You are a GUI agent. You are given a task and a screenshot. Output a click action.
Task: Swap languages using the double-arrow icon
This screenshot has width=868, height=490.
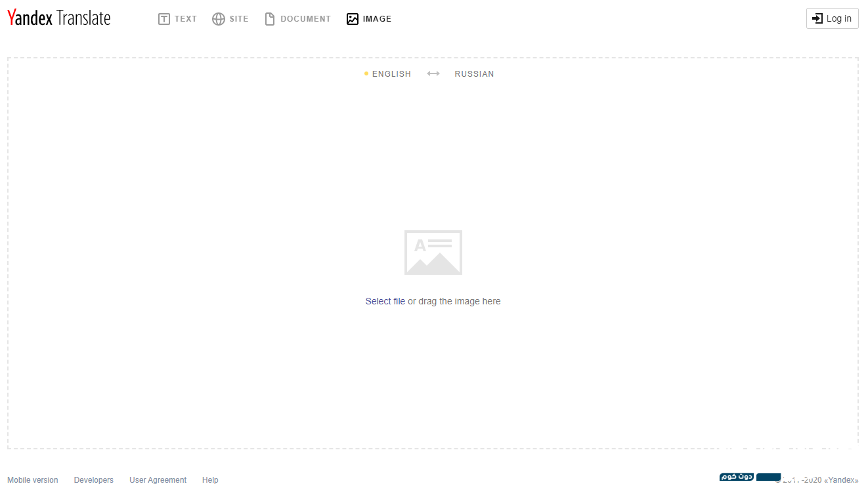pyautogui.click(x=433, y=74)
